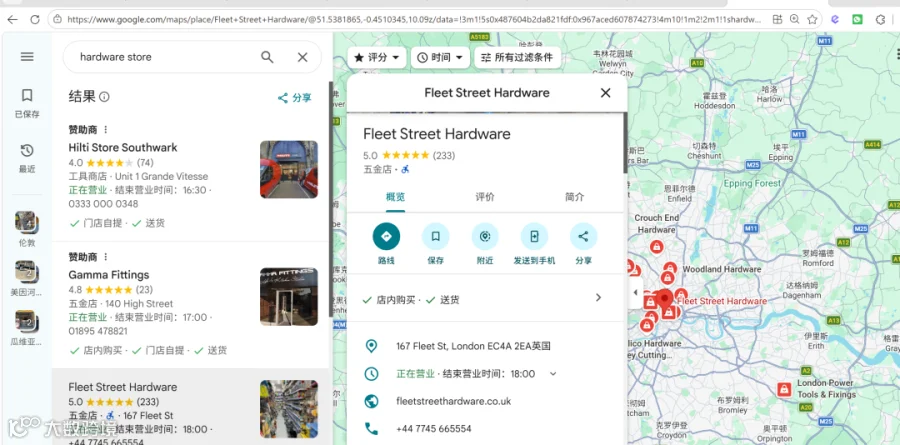Click the Crouch End Hardware map marker
Image resolution: width=900 pixels, height=445 pixels.
656,247
